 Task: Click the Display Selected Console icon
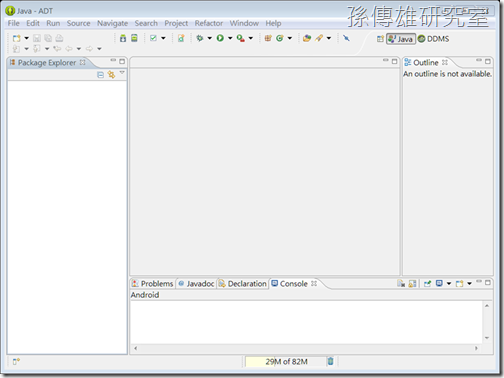pyautogui.click(x=439, y=284)
